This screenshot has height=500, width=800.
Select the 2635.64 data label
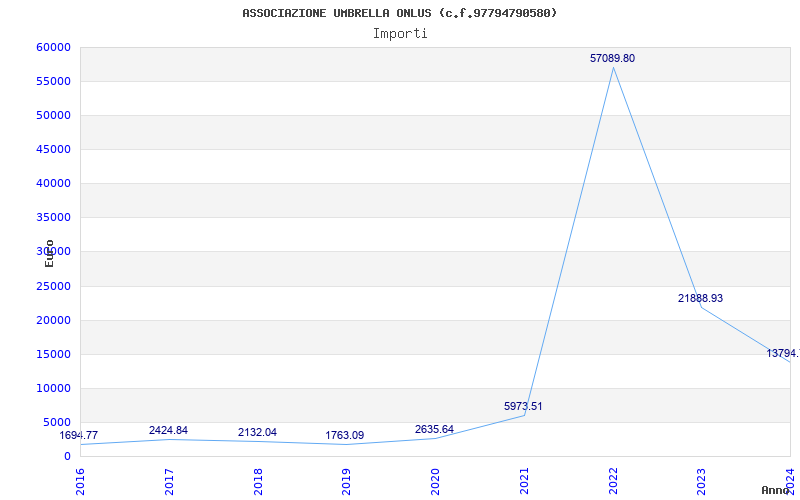click(x=434, y=430)
